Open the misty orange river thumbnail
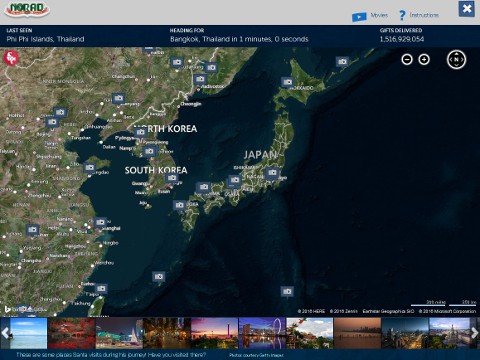This screenshot has height=360, width=480. tap(357, 333)
